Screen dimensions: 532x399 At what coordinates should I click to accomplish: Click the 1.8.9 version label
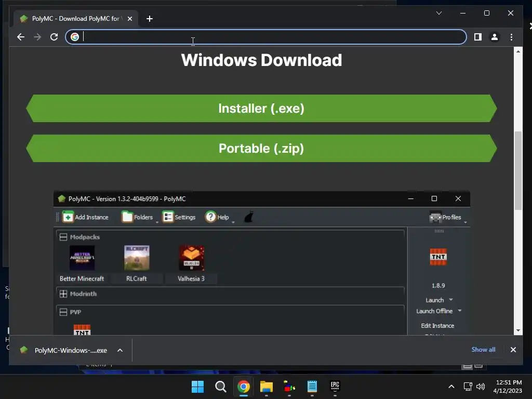pyautogui.click(x=438, y=286)
